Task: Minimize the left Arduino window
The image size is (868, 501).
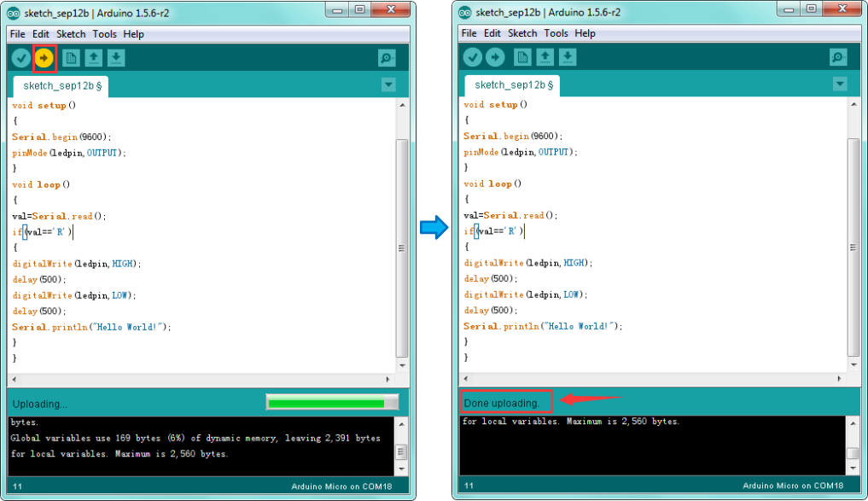Action: pos(337,10)
